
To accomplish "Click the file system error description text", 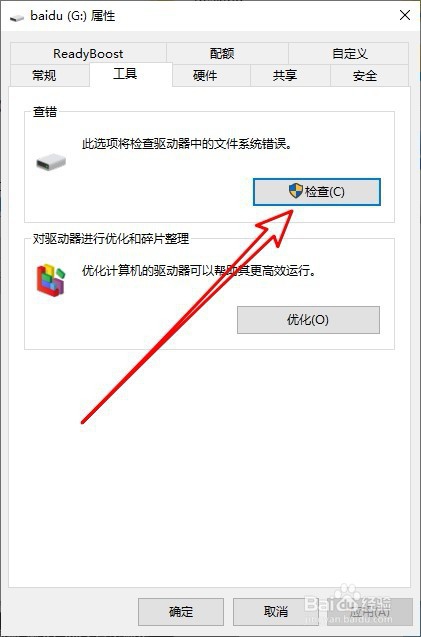I will [x=187, y=143].
